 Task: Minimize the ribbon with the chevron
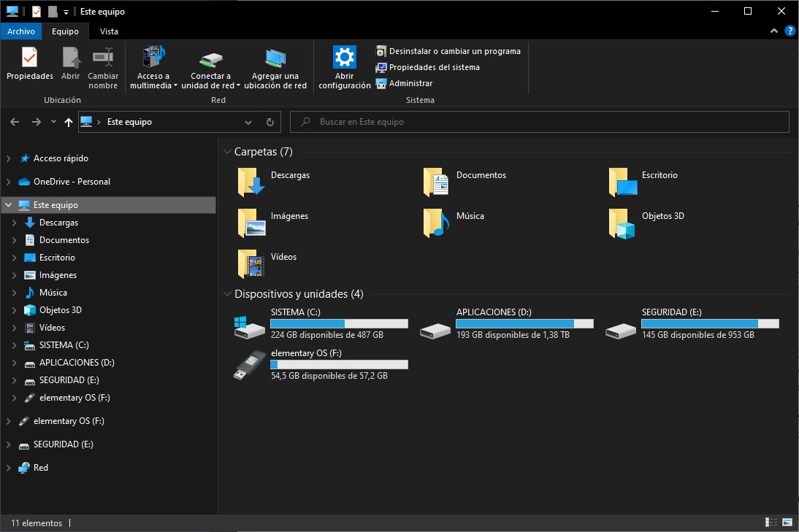coord(774,31)
